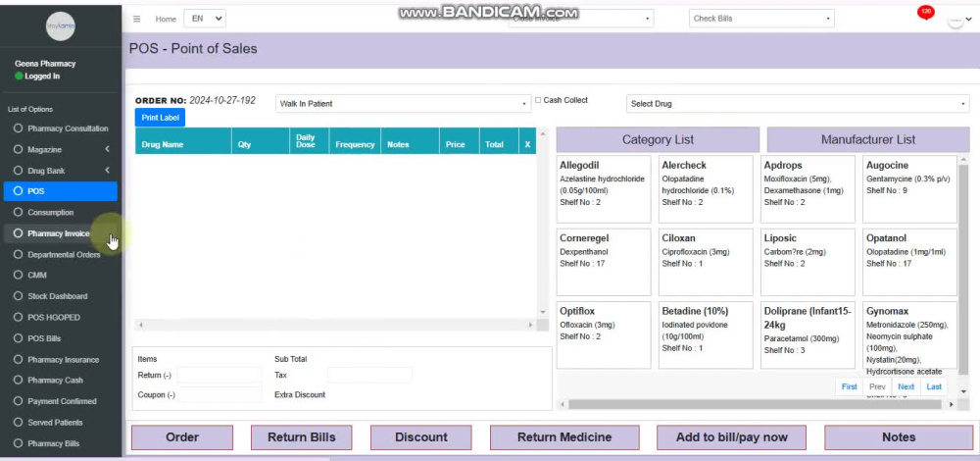Select the Apdrops drug card
This screenshot has height=461, width=980.
[x=808, y=189]
